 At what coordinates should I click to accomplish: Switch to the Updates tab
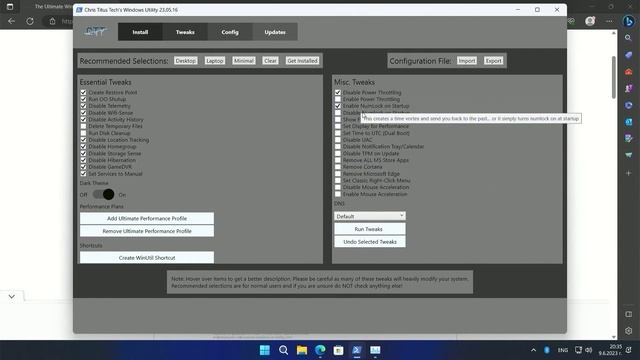coord(275,32)
